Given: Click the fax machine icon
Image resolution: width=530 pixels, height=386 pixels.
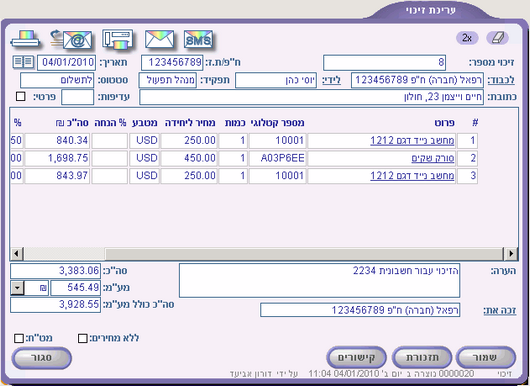Looking at the screenshot, I should (118, 40).
